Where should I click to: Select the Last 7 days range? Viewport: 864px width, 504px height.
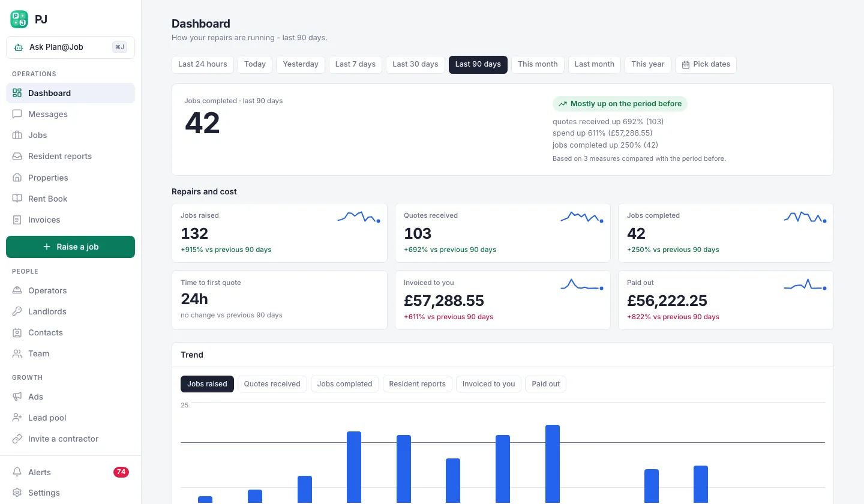[355, 65]
